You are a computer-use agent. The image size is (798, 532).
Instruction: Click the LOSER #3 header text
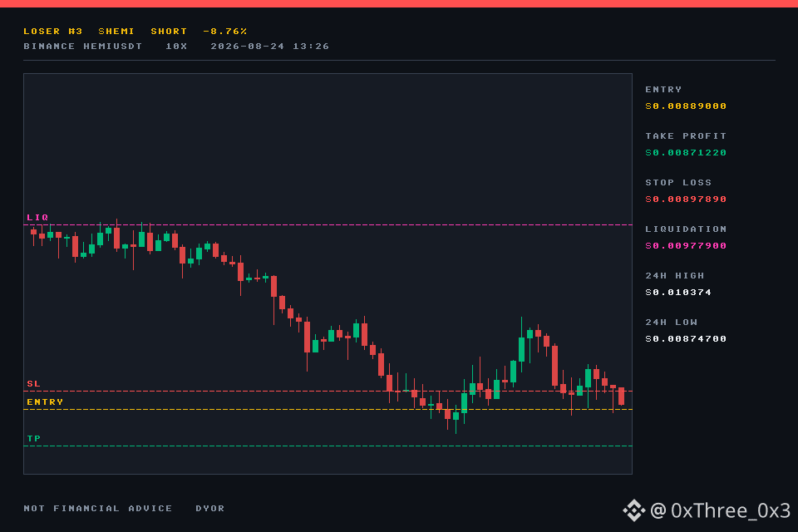point(53,31)
